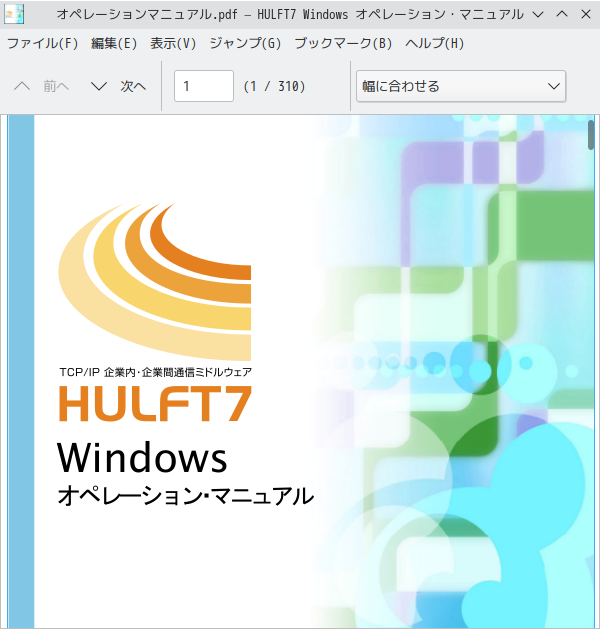Open the ジャンプ(G) menu
The width and height of the screenshot is (600, 629).
click(x=245, y=43)
